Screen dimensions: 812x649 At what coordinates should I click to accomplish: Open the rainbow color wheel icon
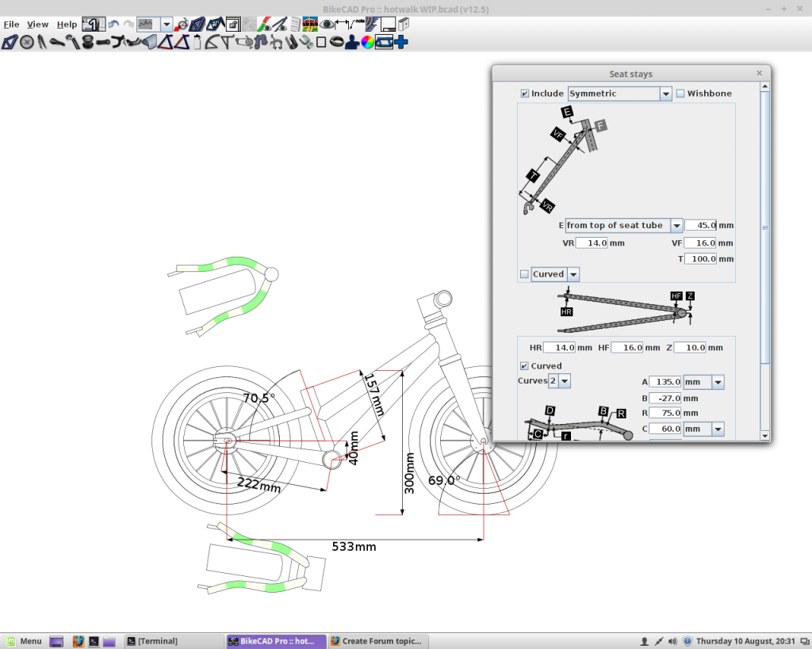coord(368,42)
